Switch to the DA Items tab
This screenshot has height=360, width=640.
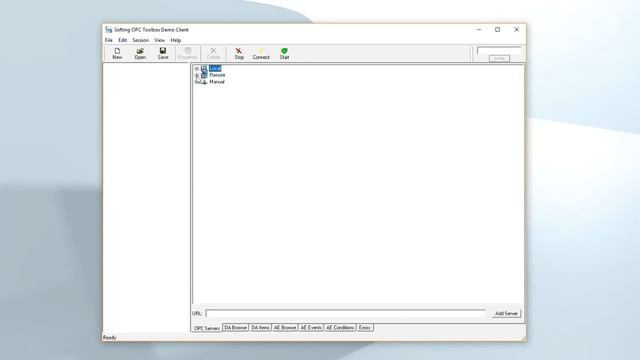[x=260, y=327]
